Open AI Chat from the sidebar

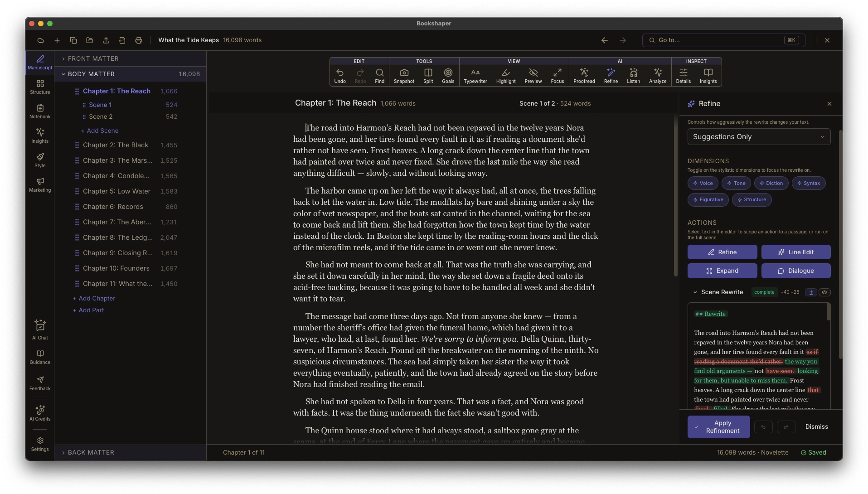click(40, 330)
